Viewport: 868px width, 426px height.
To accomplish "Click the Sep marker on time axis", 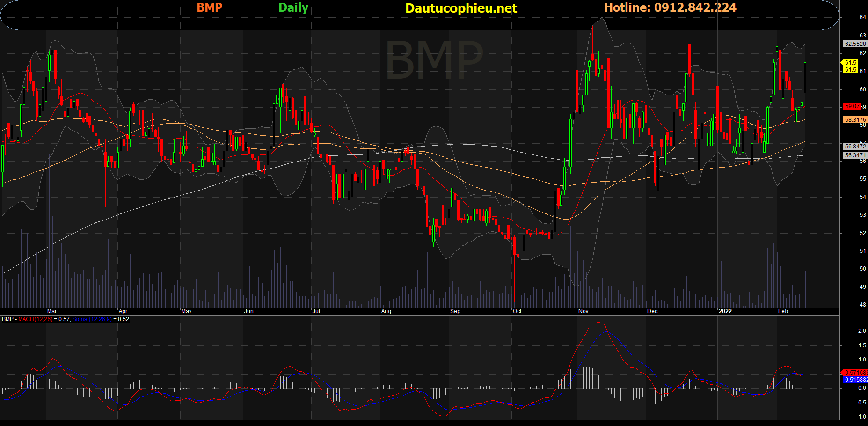I will click(455, 311).
